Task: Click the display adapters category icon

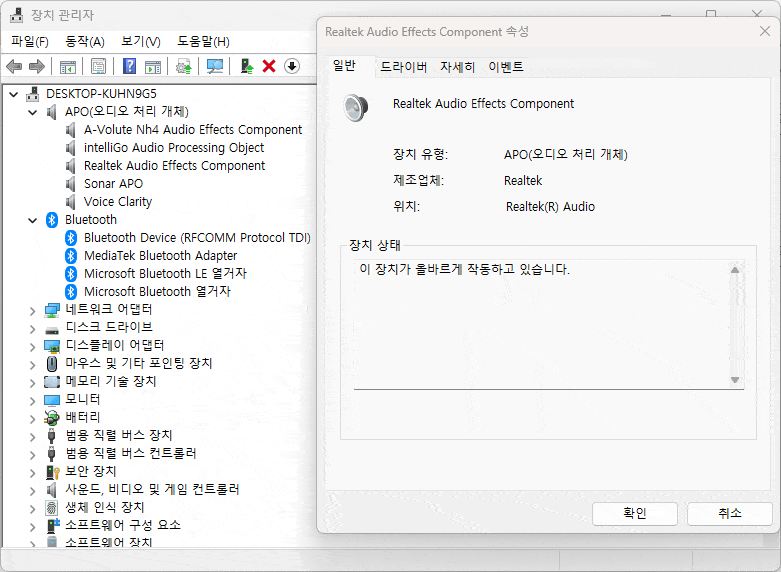Action: tap(52, 346)
